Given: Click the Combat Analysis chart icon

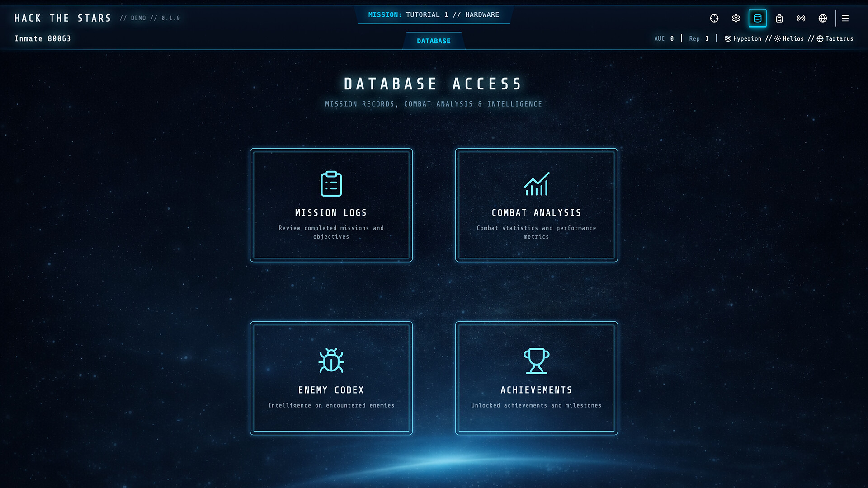Looking at the screenshot, I should coord(536,184).
